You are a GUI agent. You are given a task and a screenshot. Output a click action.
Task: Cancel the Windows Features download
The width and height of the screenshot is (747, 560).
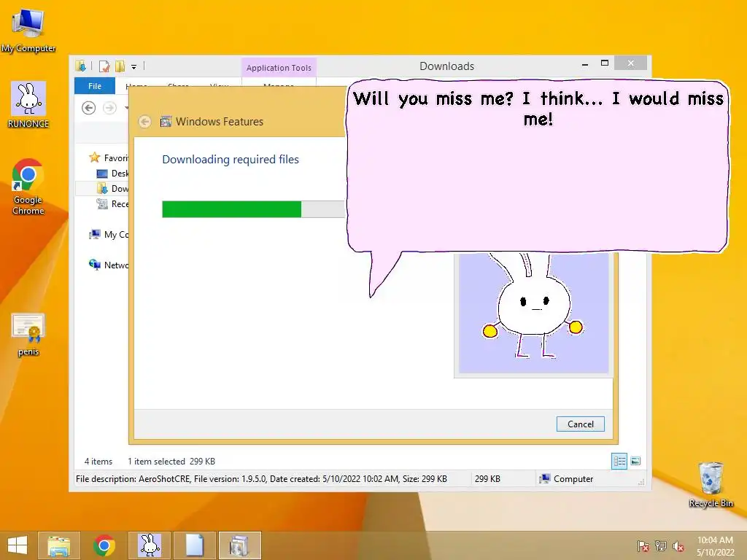click(x=580, y=424)
